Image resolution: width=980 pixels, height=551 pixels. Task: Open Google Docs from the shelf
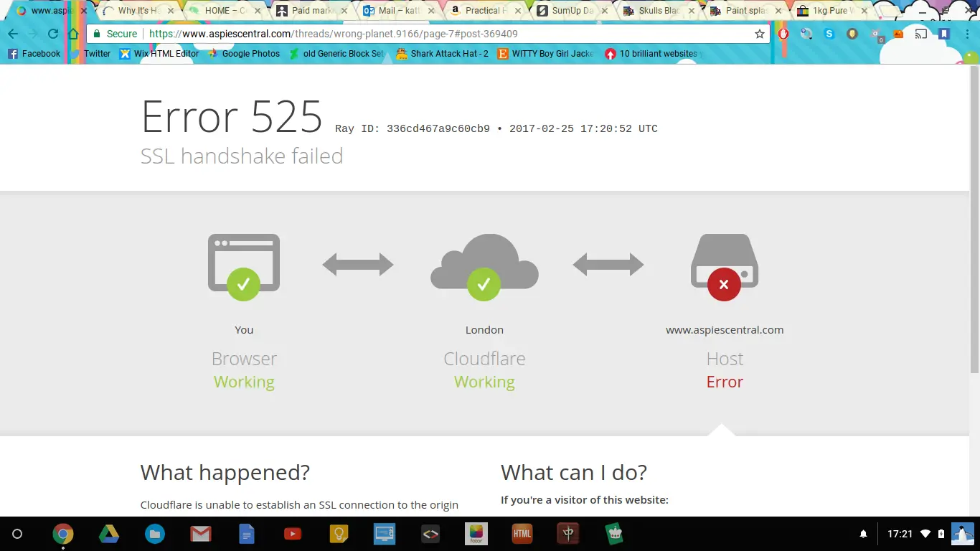coord(247,534)
